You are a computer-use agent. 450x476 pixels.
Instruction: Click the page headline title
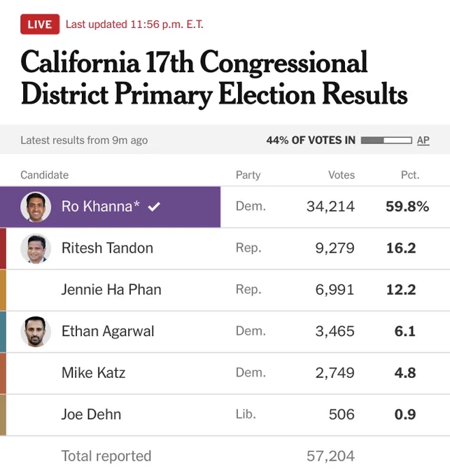(214, 78)
